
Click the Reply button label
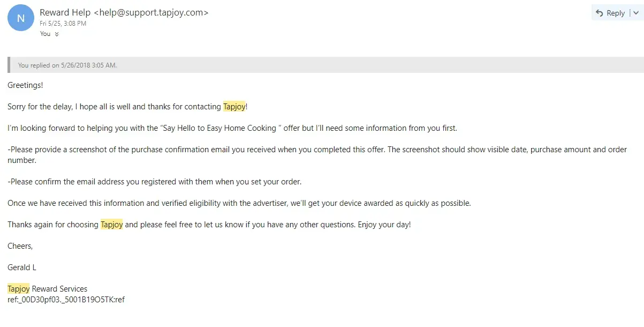(x=616, y=13)
